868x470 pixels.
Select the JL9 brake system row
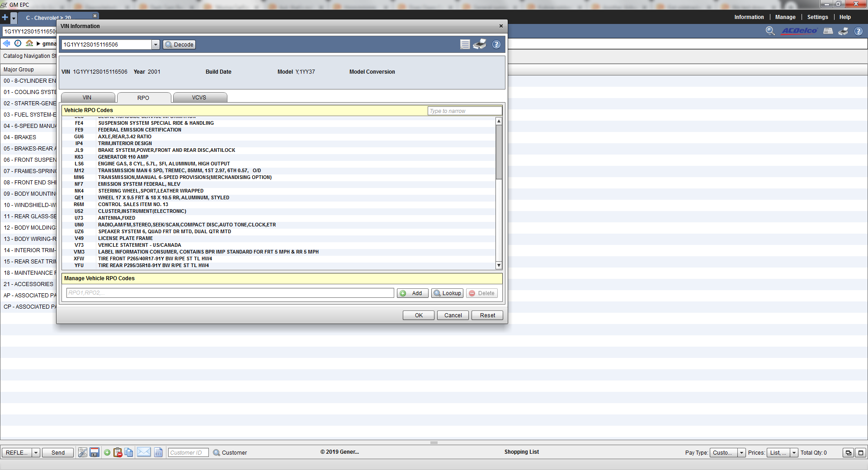pyautogui.click(x=278, y=150)
